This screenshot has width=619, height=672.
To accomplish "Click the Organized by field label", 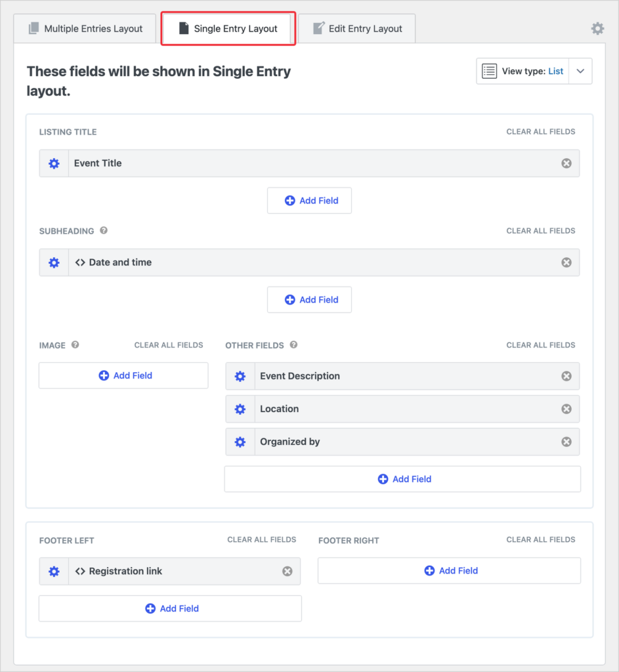I will pos(290,442).
